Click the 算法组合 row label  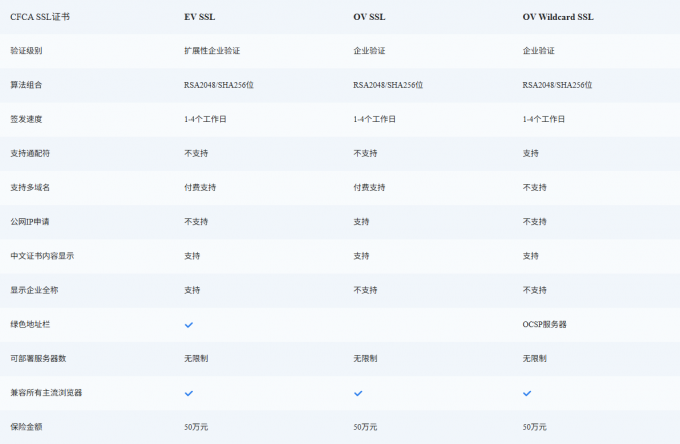click(26, 85)
